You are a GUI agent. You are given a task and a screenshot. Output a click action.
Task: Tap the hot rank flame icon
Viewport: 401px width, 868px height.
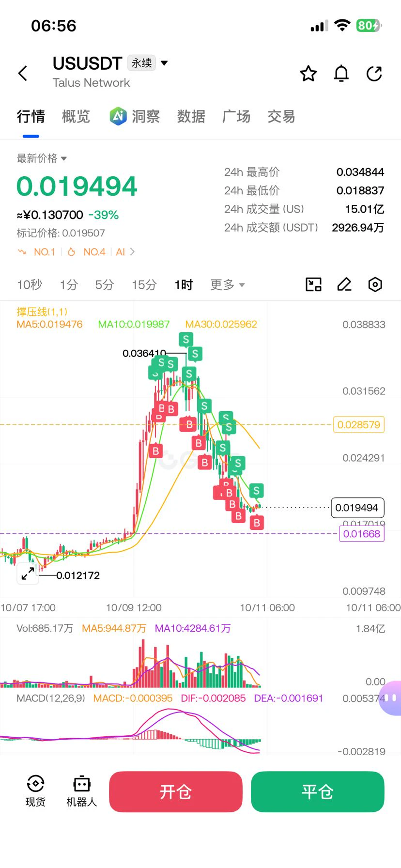71,252
